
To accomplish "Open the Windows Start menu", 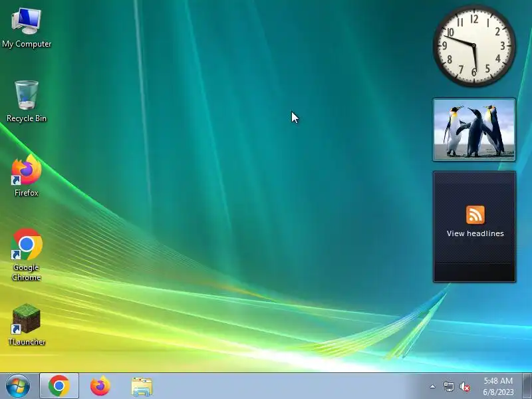I will (18, 386).
